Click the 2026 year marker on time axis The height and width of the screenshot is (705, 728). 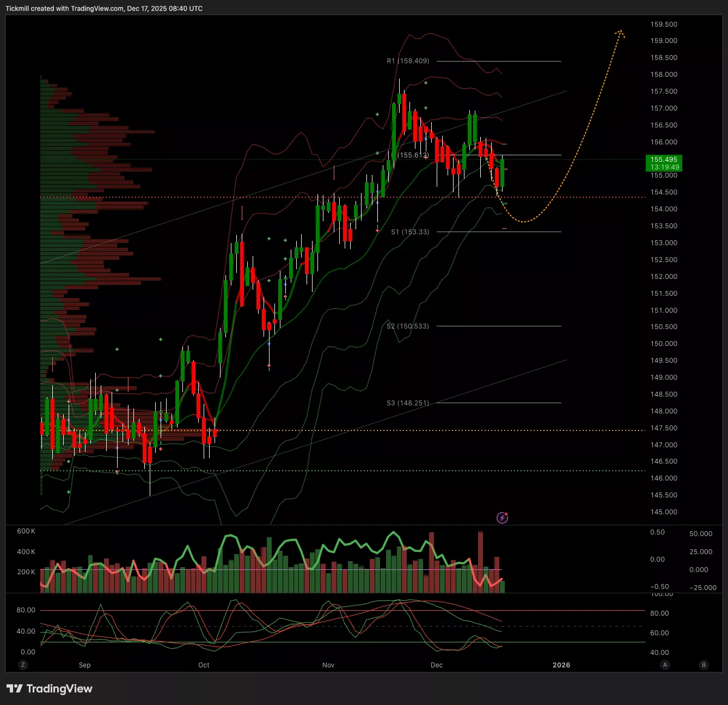point(561,665)
